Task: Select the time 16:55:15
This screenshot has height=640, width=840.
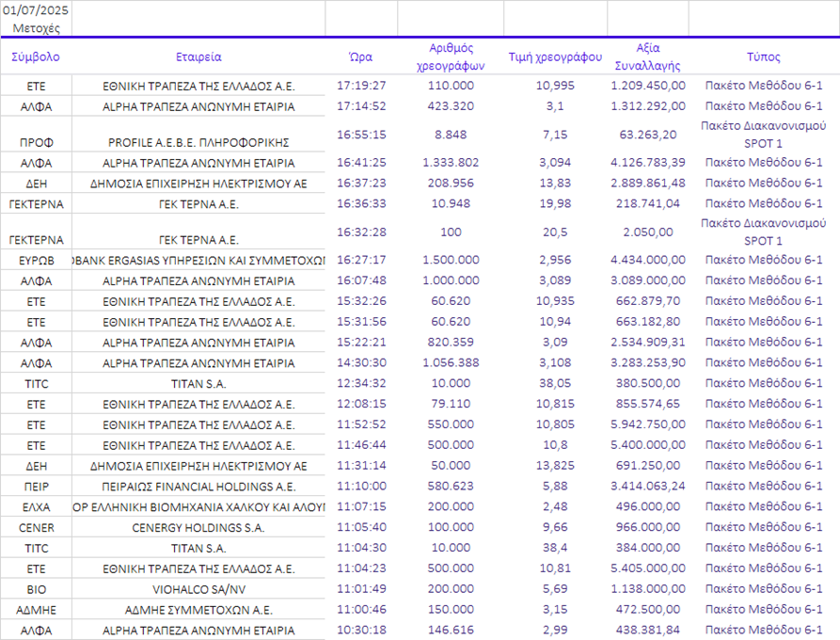Action: point(361,135)
